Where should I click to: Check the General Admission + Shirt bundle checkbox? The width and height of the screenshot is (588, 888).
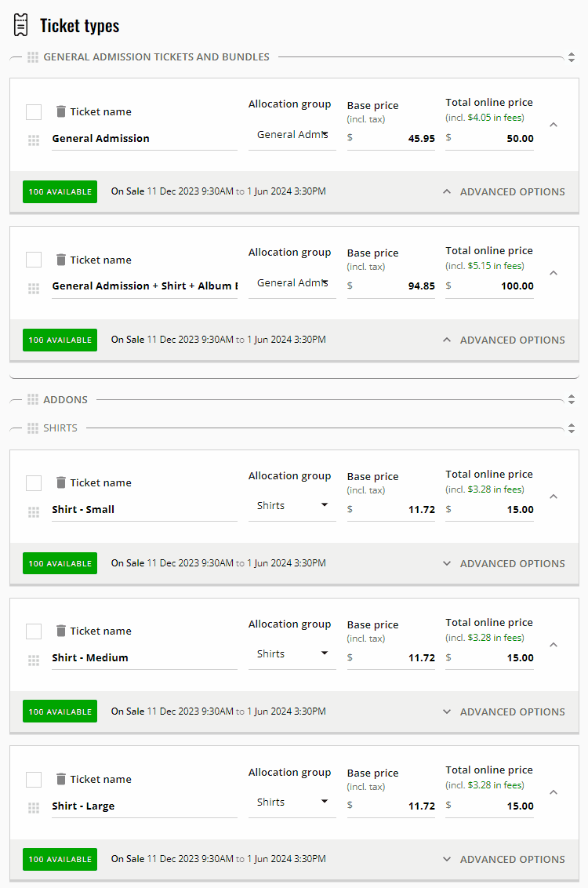(32, 260)
